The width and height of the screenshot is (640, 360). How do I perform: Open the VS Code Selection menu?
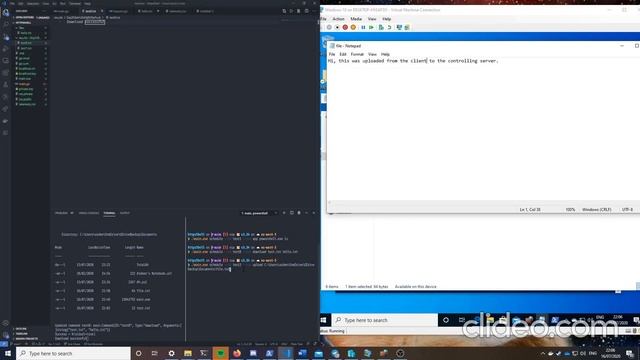coord(33,3)
